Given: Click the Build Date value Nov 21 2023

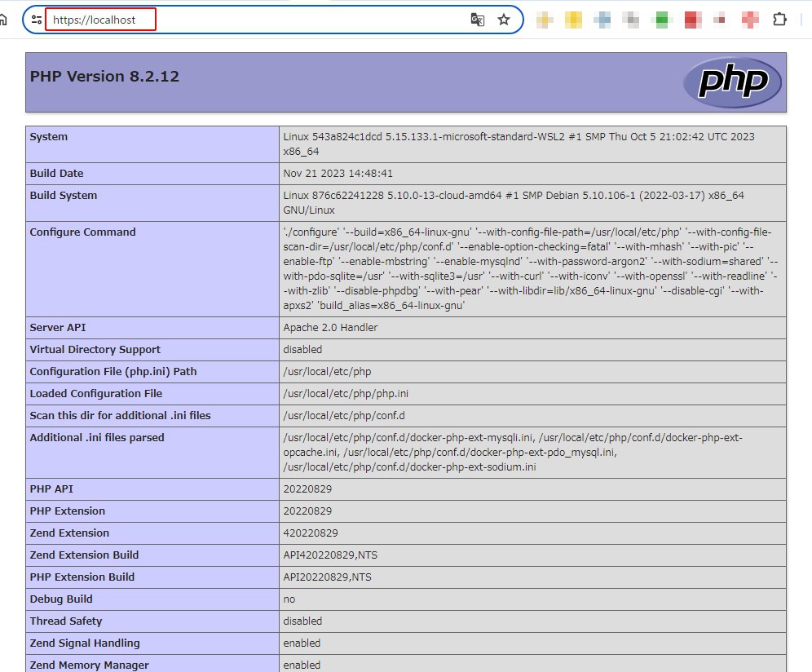Looking at the screenshot, I should pos(338,174).
